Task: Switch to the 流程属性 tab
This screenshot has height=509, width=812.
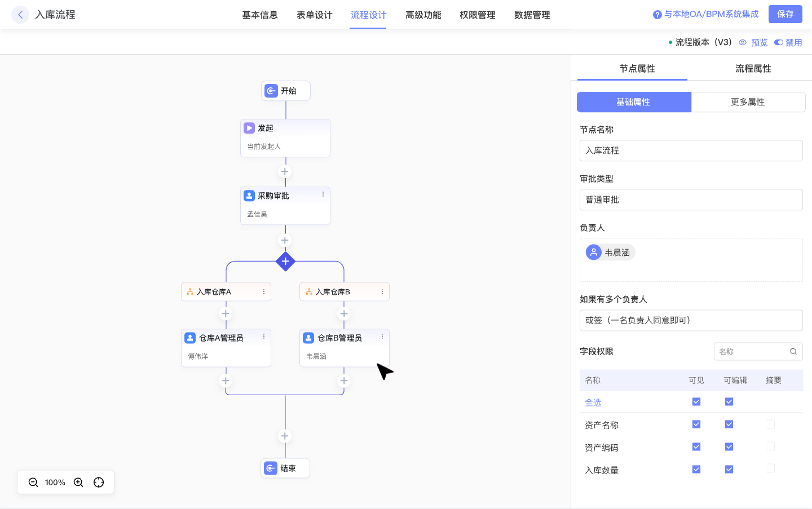Action: pos(753,68)
